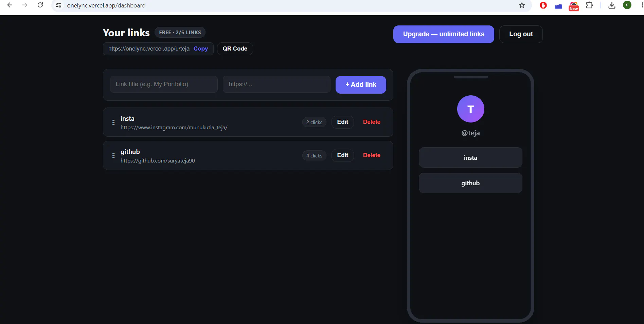Copy the profile URL
The image size is (644, 324).
tap(201, 49)
